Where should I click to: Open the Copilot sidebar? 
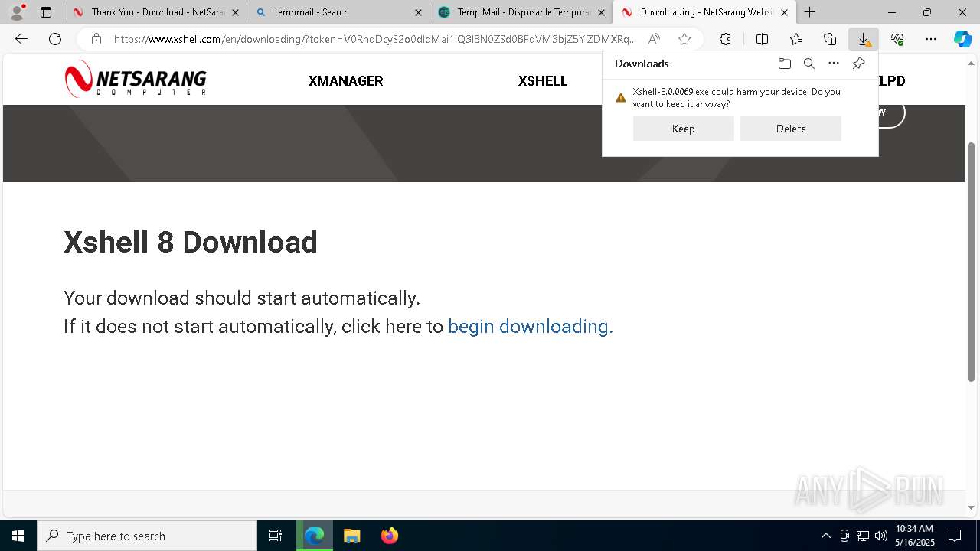[962, 39]
